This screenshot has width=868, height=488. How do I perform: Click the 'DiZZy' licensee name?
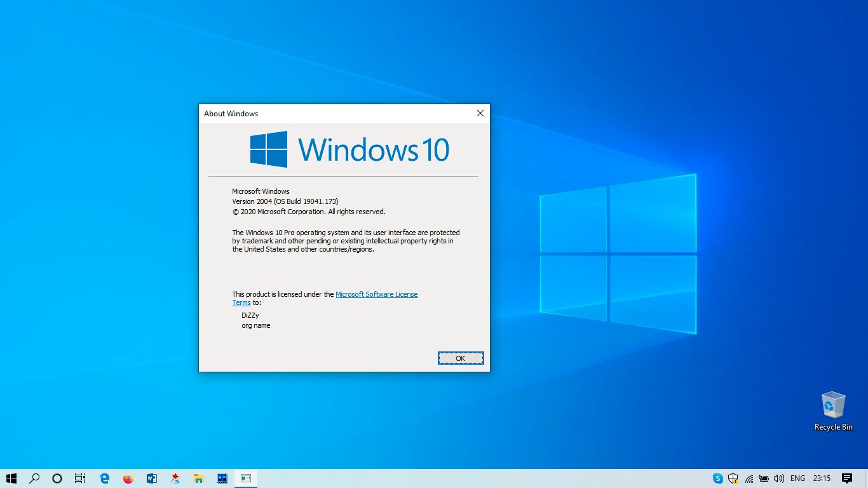click(250, 315)
